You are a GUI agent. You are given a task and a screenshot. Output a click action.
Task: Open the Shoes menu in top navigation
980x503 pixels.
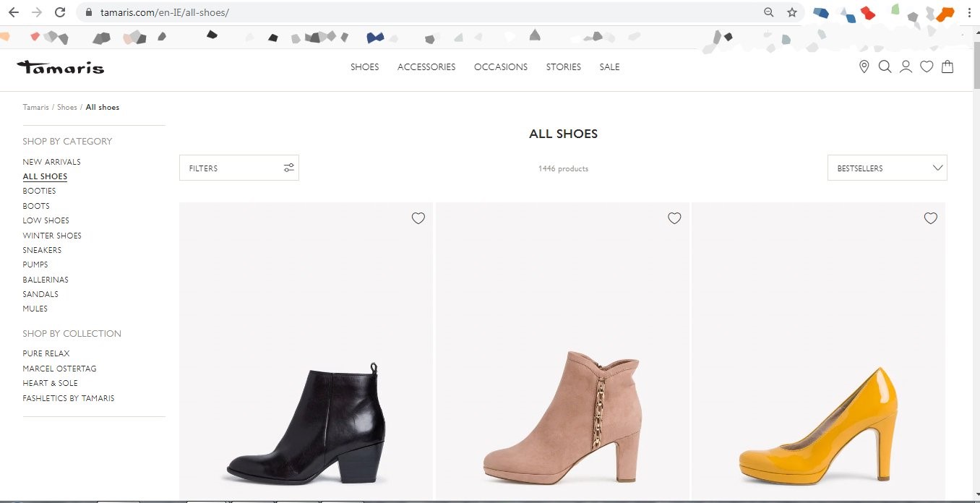point(364,67)
